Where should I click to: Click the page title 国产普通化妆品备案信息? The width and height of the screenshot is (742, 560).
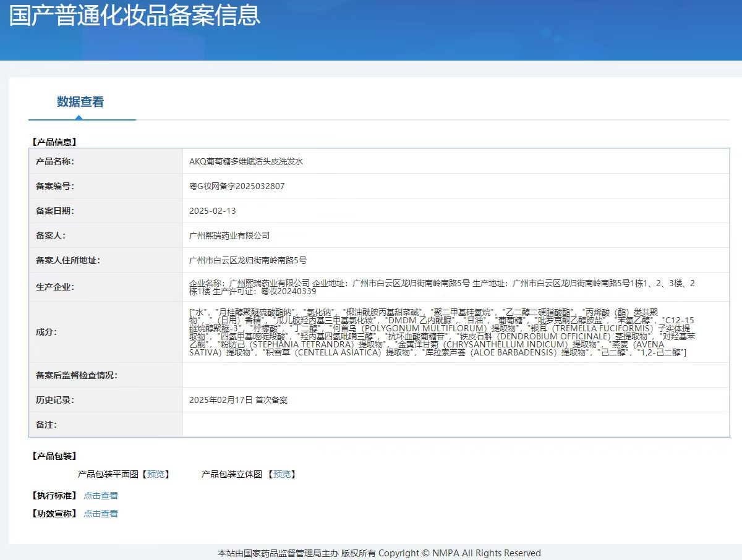coord(135,16)
